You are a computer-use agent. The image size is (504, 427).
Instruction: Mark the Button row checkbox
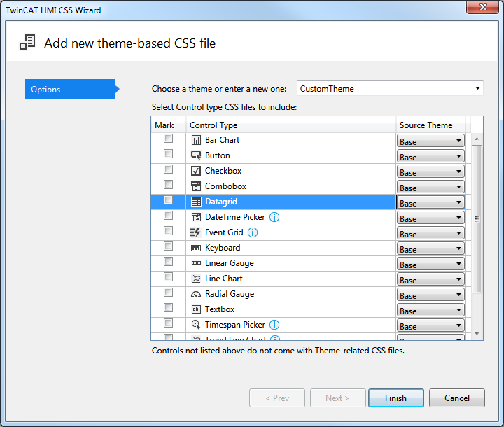pyautogui.click(x=168, y=154)
